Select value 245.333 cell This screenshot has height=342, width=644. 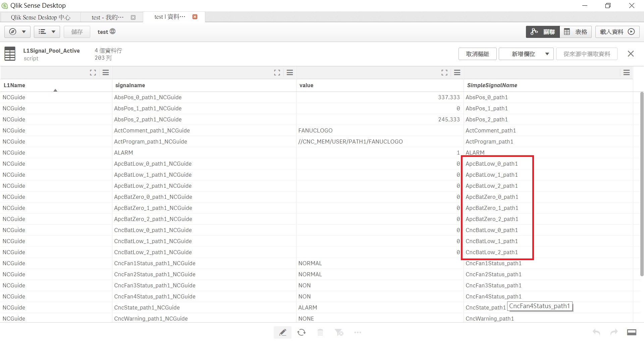(x=380, y=119)
